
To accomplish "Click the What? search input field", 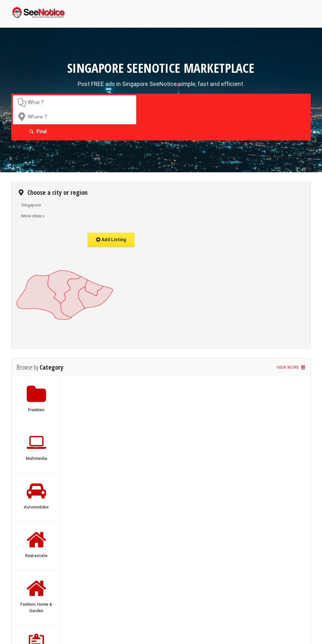I will point(74,102).
